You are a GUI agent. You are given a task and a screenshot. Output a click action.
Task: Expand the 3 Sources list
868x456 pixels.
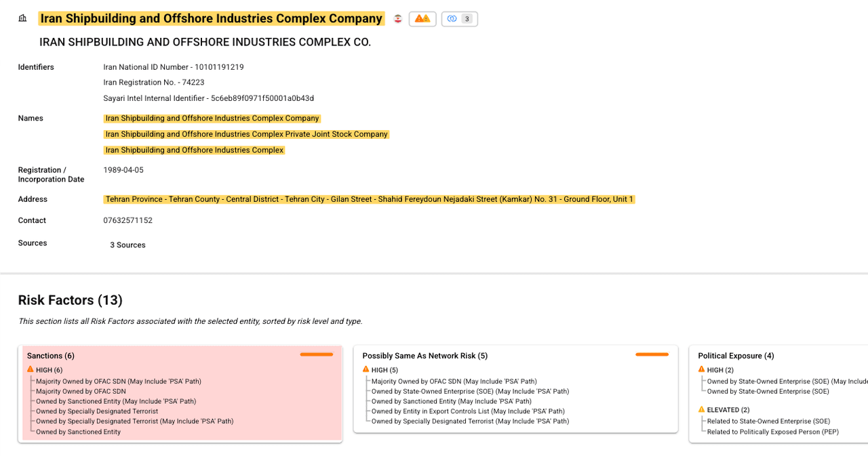[127, 245]
